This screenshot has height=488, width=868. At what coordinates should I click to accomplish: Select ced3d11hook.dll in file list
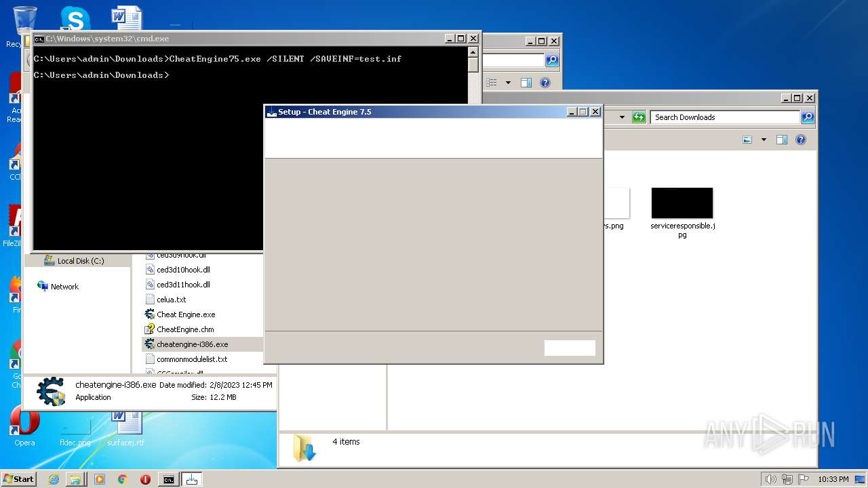[x=183, y=285]
